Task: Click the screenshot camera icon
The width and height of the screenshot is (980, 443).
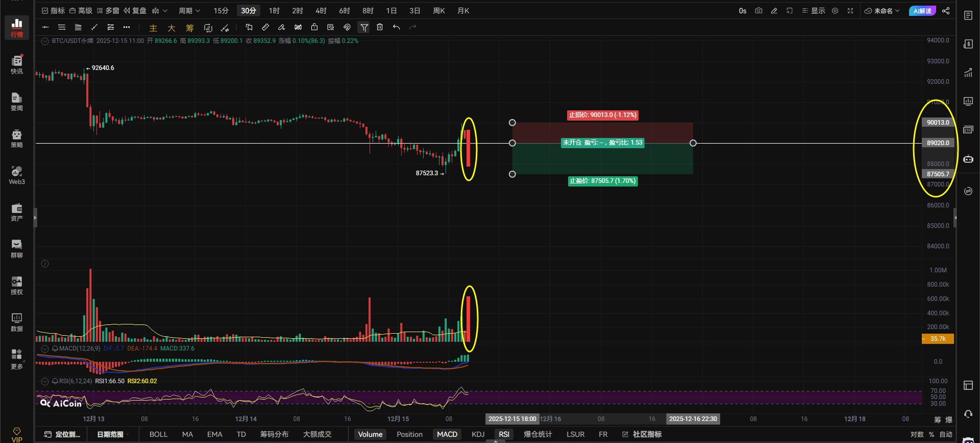Action: (x=758, y=11)
